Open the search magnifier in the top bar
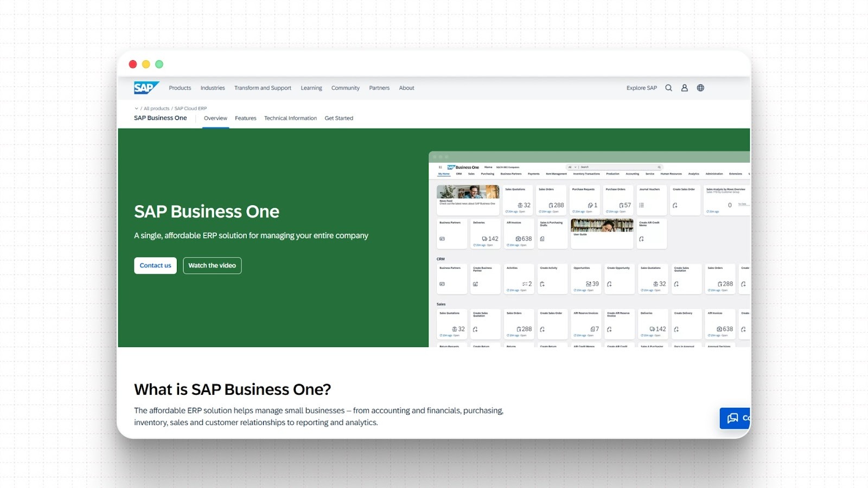The width and height of the screenshot is (868, 488). (x=668, y=87)
